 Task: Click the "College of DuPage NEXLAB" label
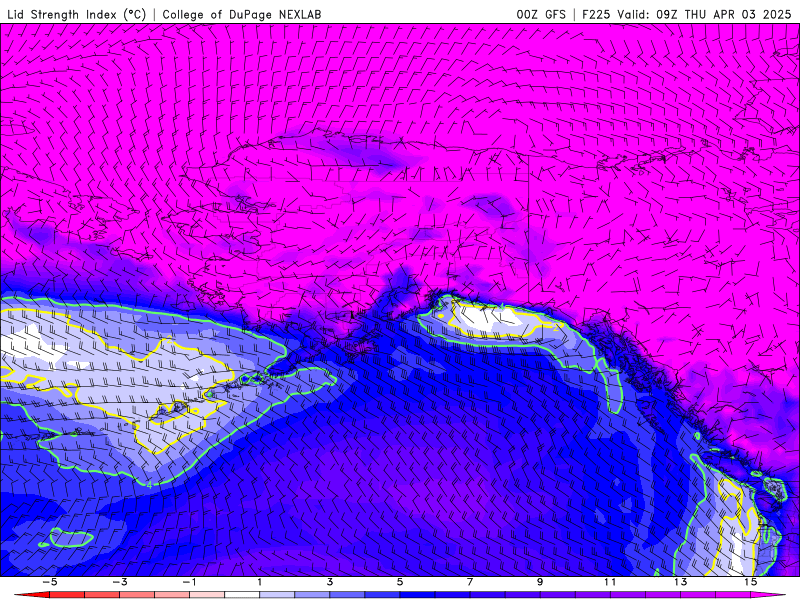(242, 14)
